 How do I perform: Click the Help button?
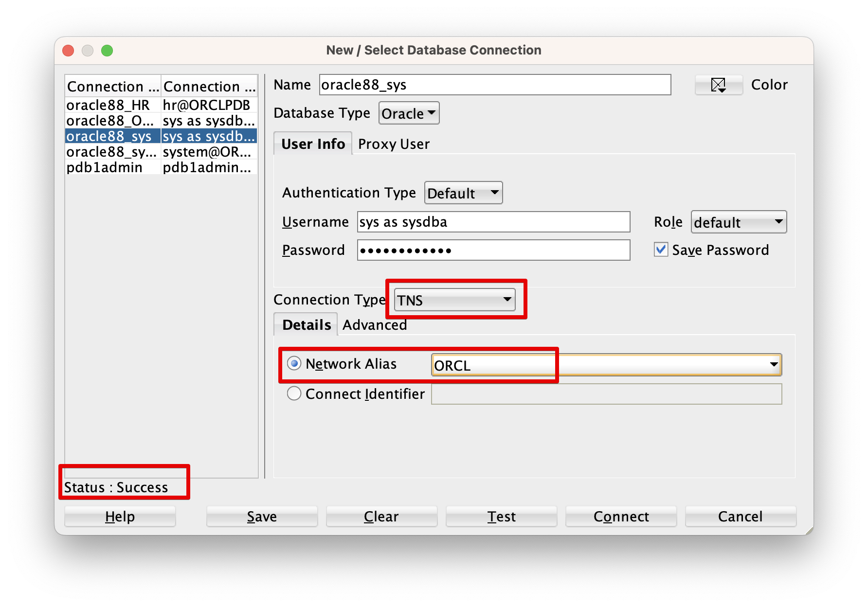120,517
